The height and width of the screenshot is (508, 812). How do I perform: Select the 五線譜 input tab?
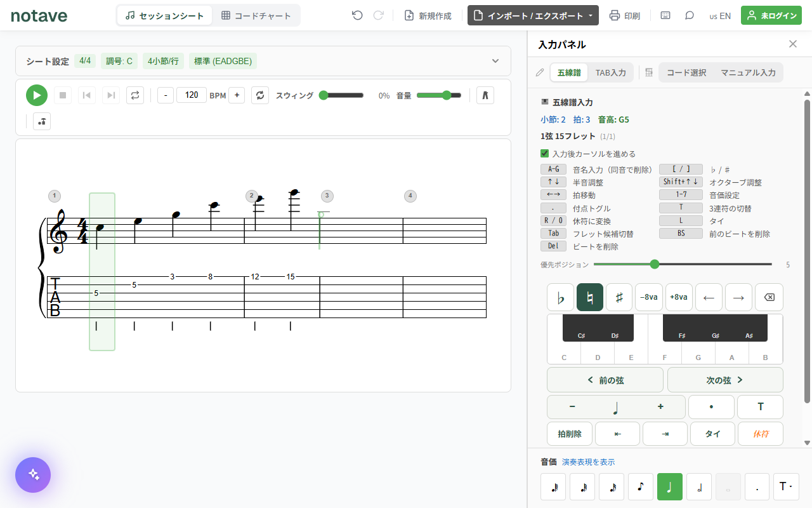(569, 72)
